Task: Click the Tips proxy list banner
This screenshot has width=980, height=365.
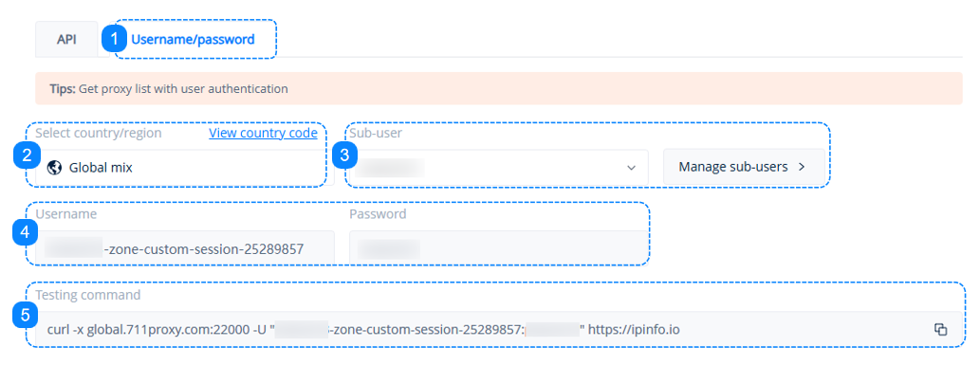Action: [x=499, y=88]
